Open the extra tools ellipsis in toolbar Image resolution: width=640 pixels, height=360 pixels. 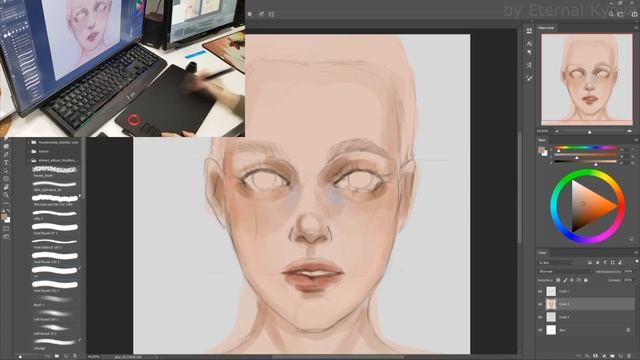[6, 203]
